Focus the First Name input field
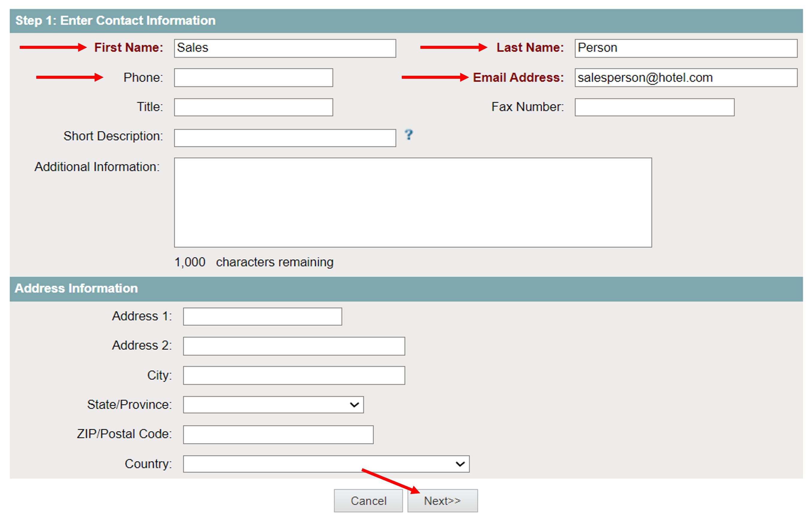This screenshot has width=812, height=519. tap(285, 48)
